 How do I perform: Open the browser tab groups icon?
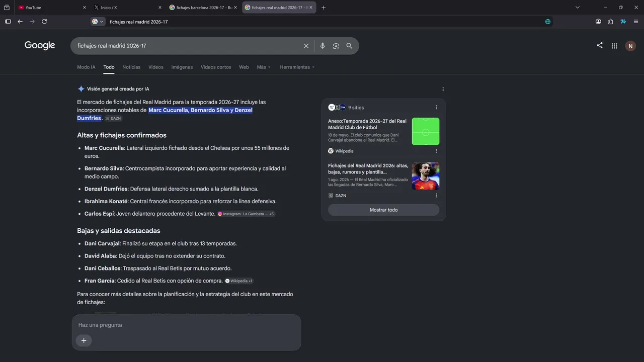tap(7, 8)
